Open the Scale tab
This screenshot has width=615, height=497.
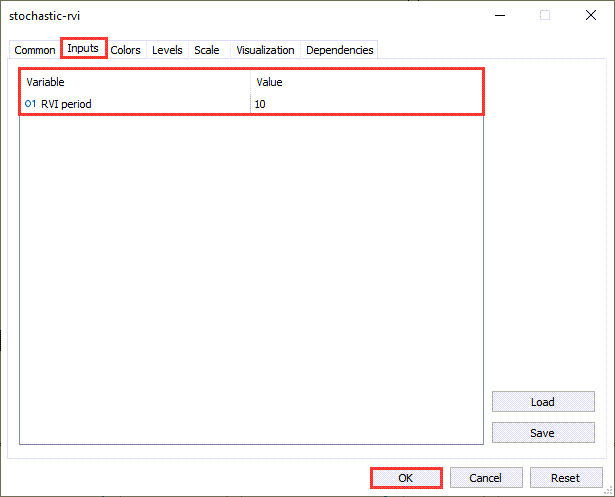pos(207,50)
